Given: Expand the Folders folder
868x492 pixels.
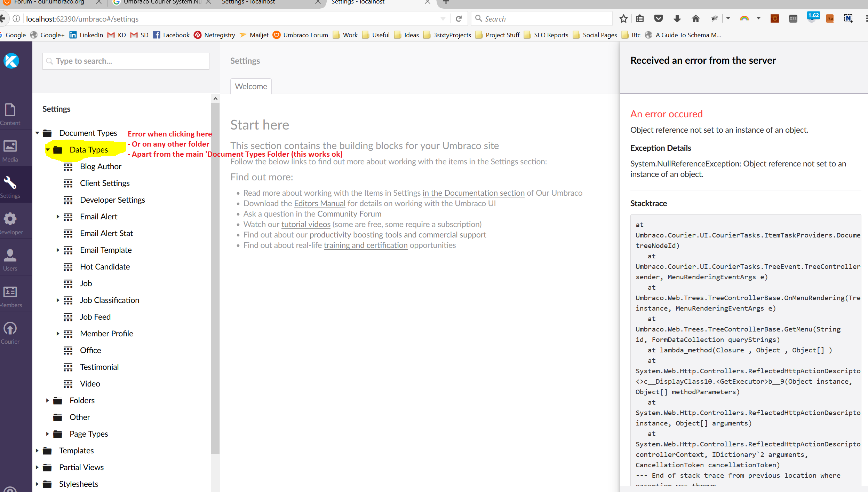Looking at the screenshot, I should 47,400.
